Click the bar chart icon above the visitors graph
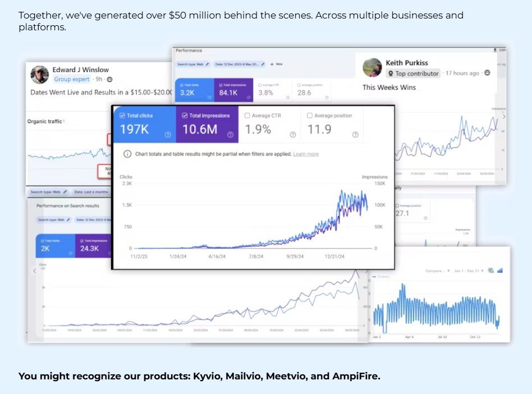This screenshot has height=394, width=532. [499, 270]
